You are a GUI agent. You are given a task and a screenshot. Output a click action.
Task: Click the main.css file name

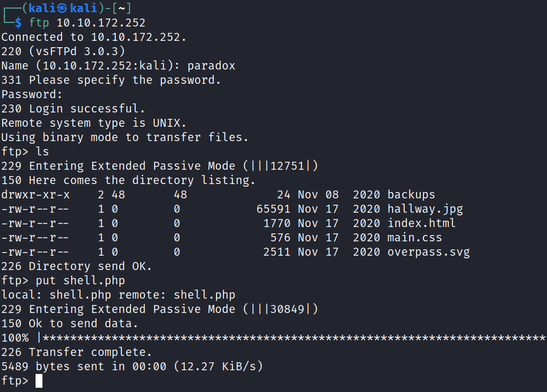click(x=414, y=238)
